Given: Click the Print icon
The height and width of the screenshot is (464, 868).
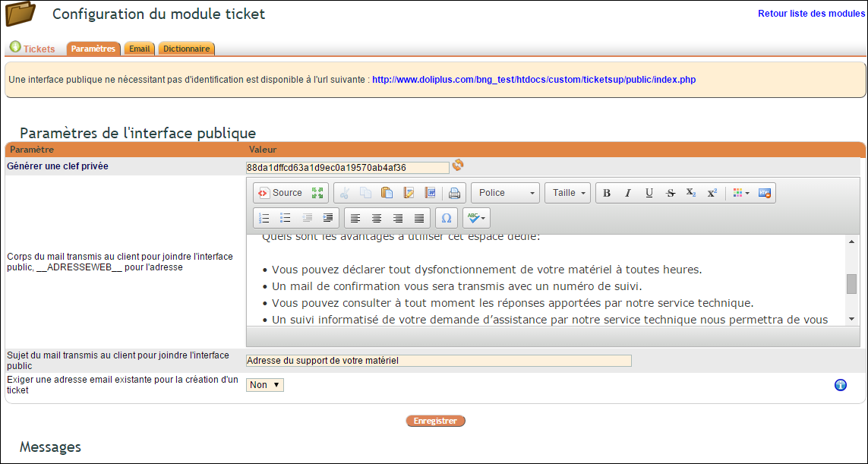Looking at the screenshot, I should 454,193.
